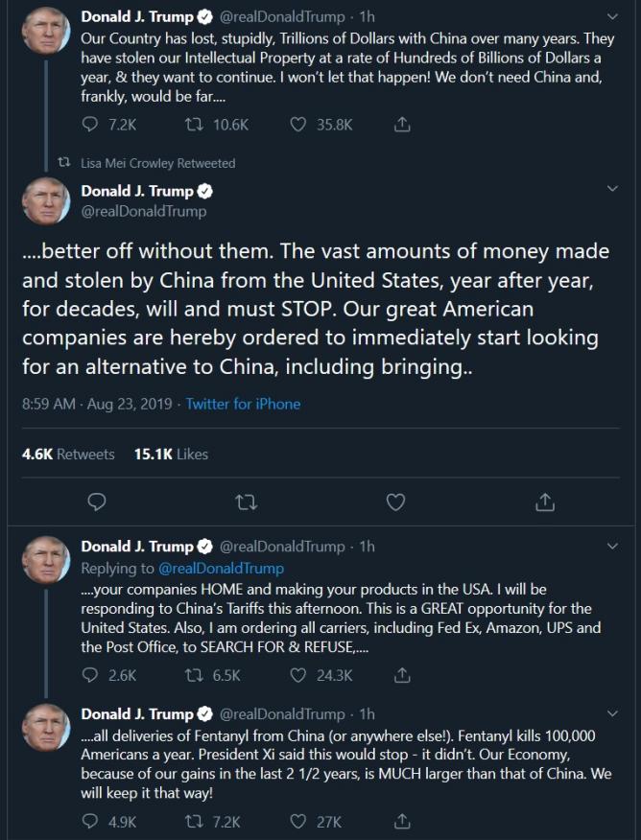This screenshot has height=840, width=641.
Task: Like the tweet with 35.8K likes
Action: click(298, 125)
